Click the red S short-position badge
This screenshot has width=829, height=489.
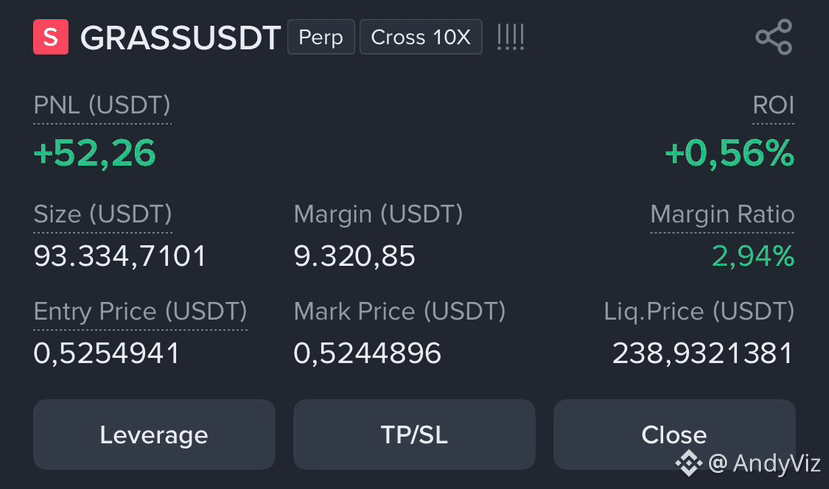tap(51, 37)
